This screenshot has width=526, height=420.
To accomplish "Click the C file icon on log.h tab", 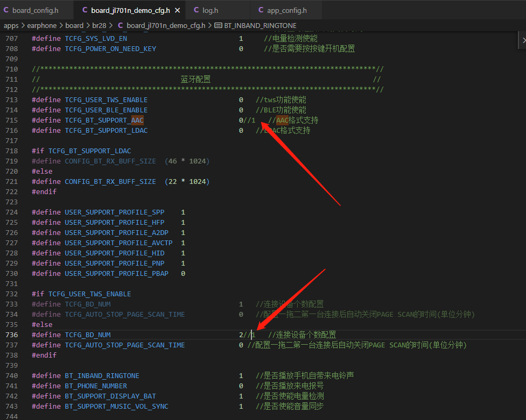I will (x=197, y=10).
